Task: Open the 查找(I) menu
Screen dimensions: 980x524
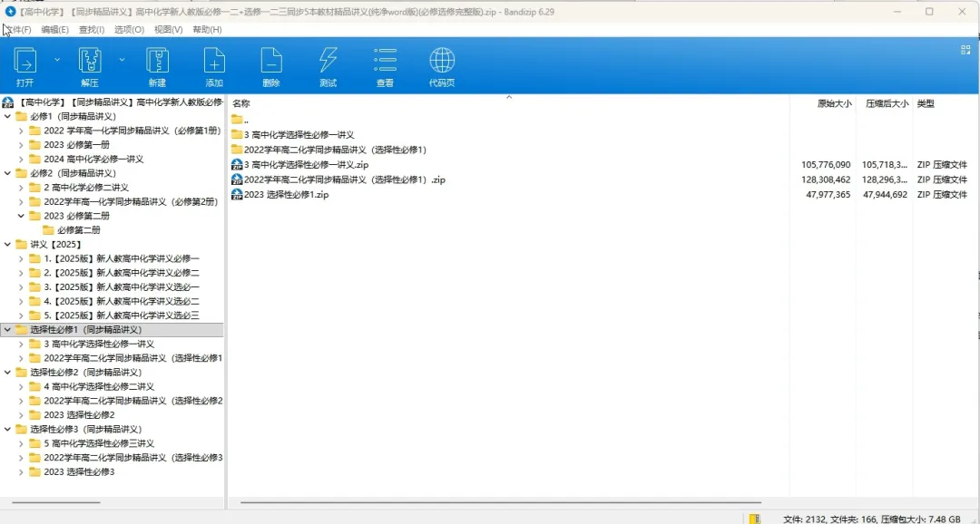Action: [92, 29]
